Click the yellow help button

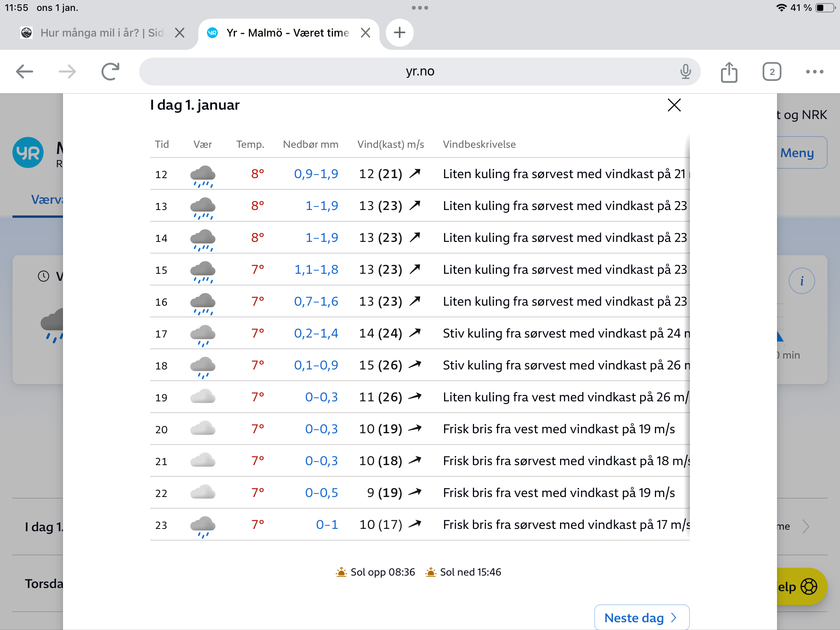pos(801,586)
